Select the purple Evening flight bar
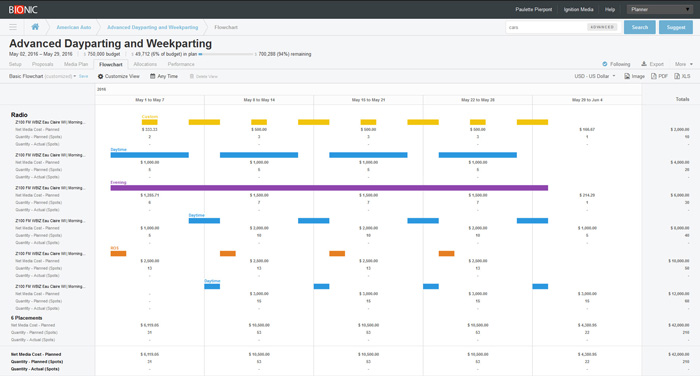The height and width of the screenshot is (376, 700). tap(329, 188)
